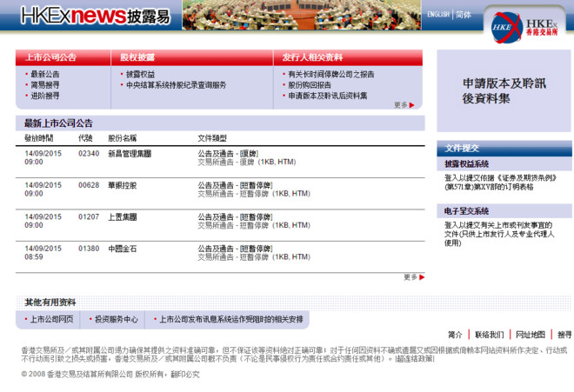Click the 發放時間 column header

pos(39,138)
